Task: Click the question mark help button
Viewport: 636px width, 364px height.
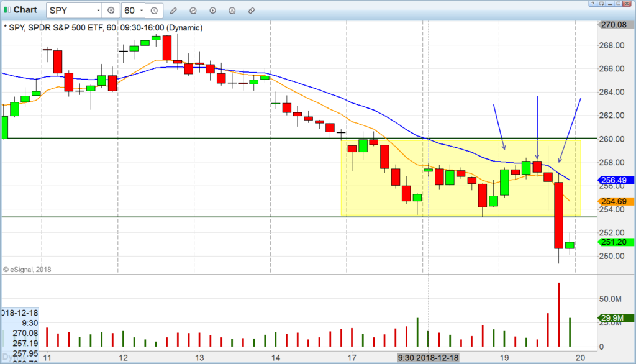Action: pos(593,3)
